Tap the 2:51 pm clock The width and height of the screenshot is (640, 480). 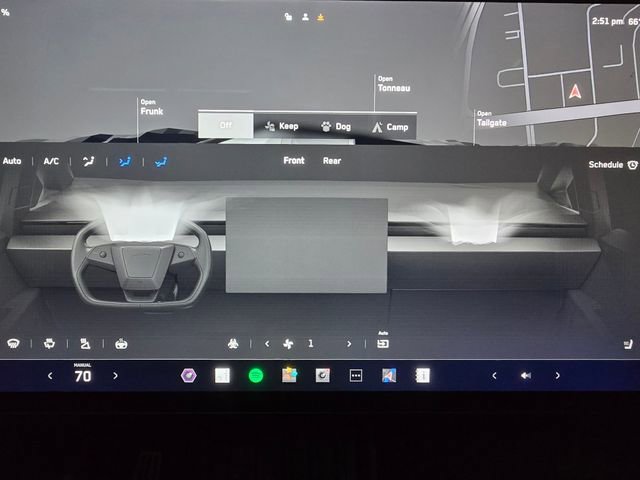point(608,21)
